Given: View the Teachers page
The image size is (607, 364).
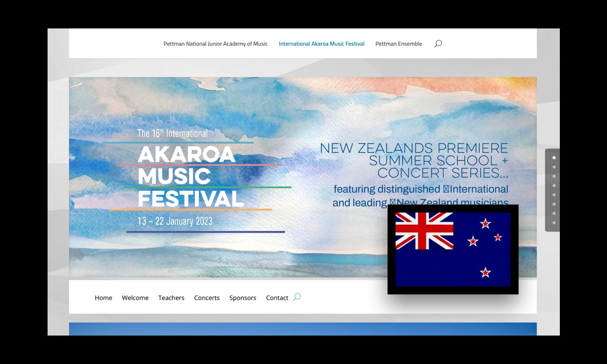Looking at the screenshot, I should pos(171,298).
